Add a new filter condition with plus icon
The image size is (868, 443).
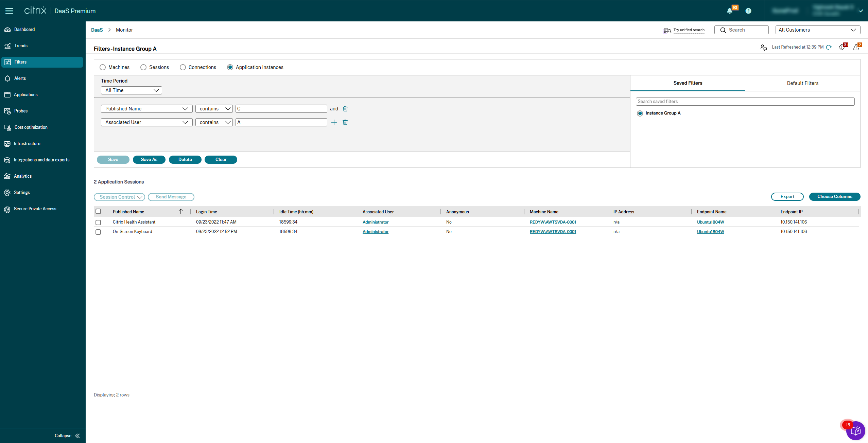pos(334,122)
